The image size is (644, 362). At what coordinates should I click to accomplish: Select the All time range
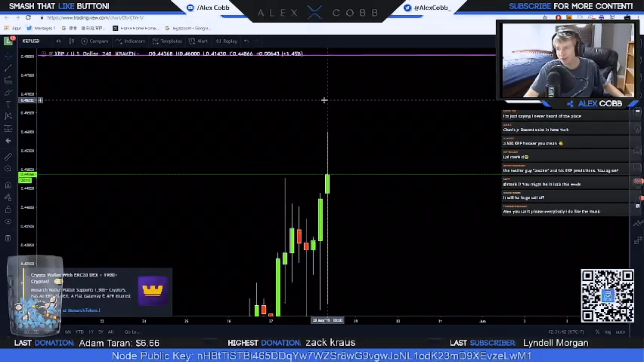point(111,332)
